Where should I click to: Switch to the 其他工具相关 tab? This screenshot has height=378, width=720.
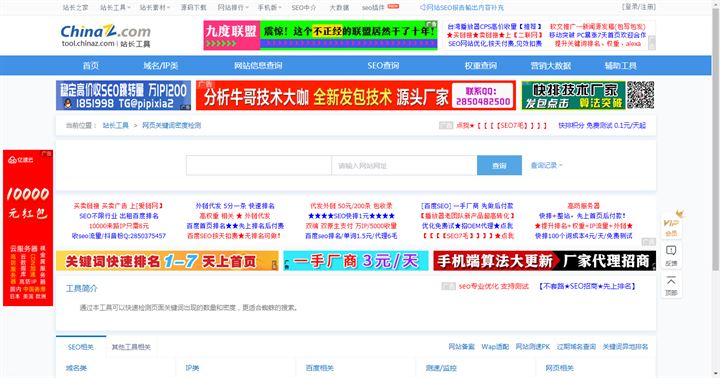tap(131, 347)
